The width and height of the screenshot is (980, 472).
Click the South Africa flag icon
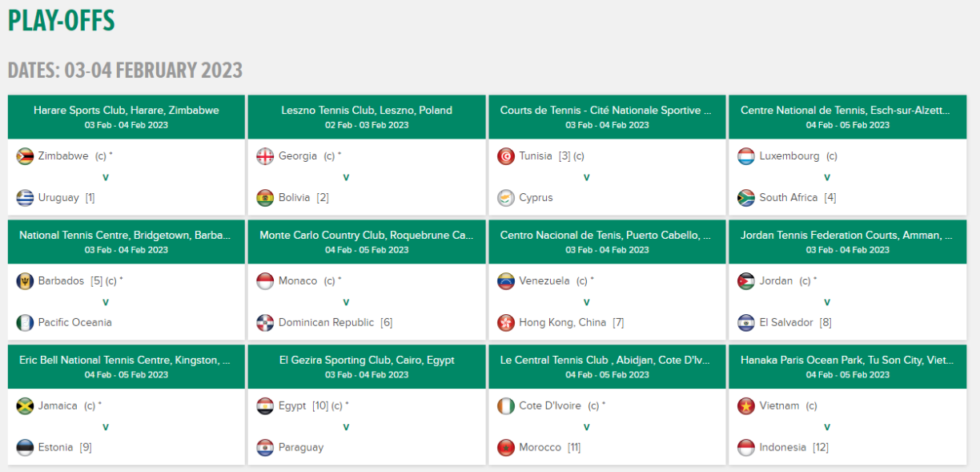coord(746,198)
